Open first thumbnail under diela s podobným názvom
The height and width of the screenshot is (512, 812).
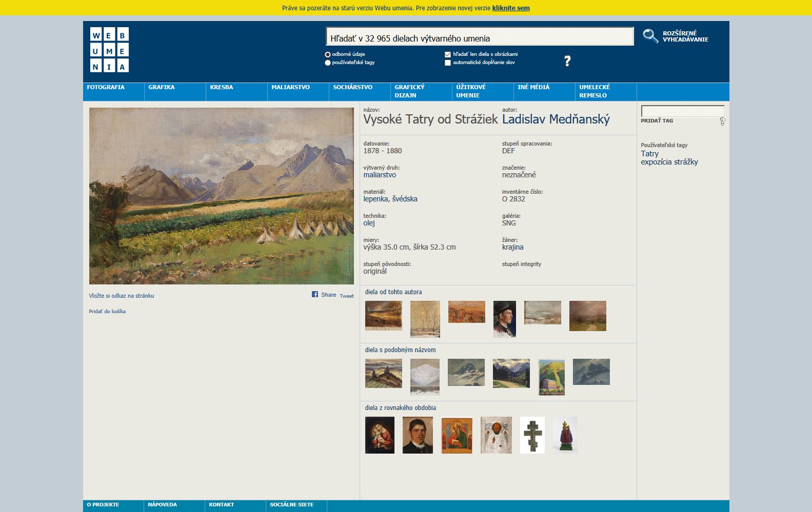pos(384,373)
